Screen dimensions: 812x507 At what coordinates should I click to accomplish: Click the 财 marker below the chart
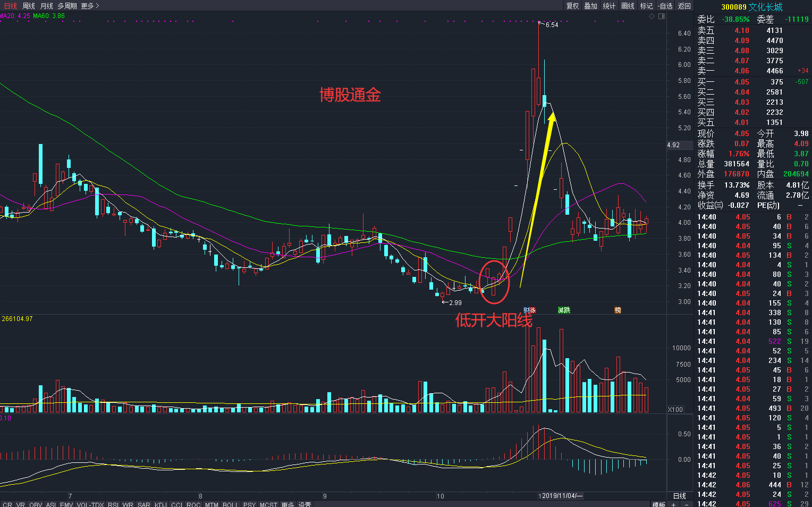526,310
